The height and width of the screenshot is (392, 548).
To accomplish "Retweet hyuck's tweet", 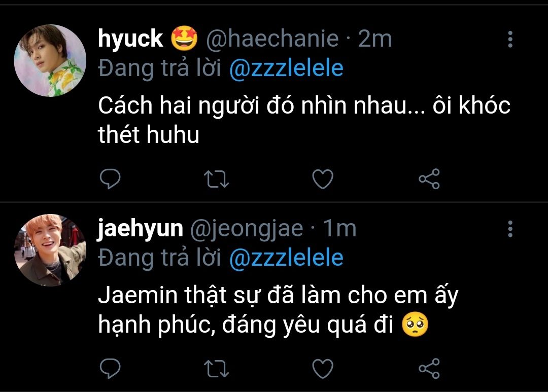I will coord(216,179).
